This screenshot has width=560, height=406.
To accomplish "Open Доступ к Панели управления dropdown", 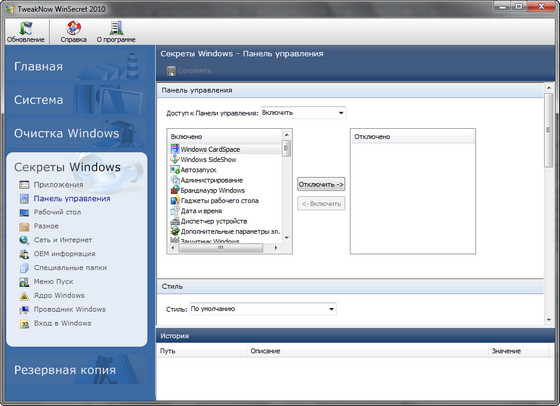I will (x=303, y=113).
